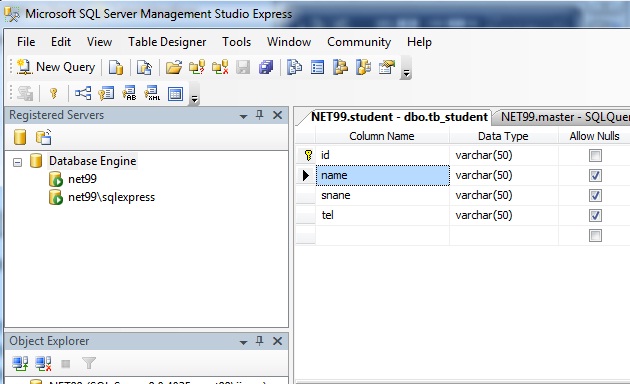This screenshot has width=630, height=384.
Task: Open Registered Servers window position dropdown
Action: pyautogui.click(x=243, y=116)
